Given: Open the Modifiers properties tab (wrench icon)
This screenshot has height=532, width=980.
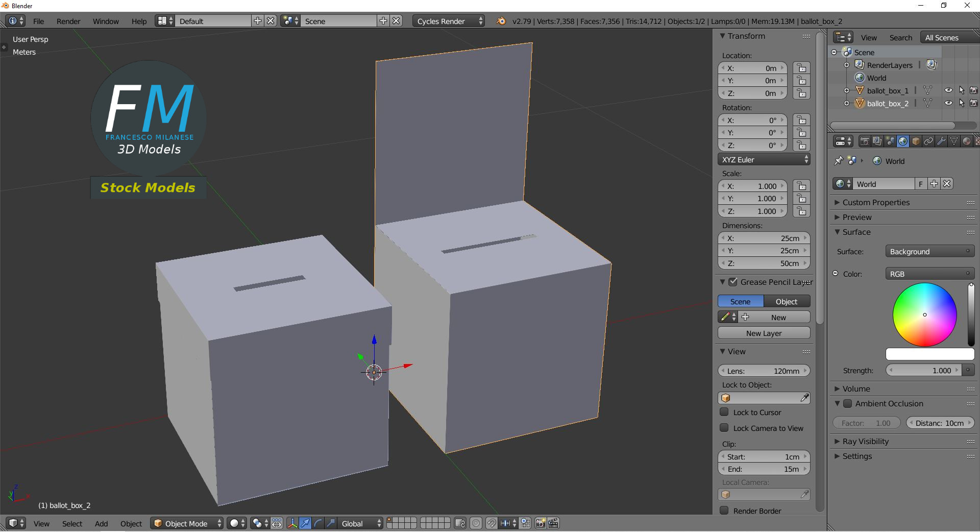Looking at the screenshot, I should (941, 141).
